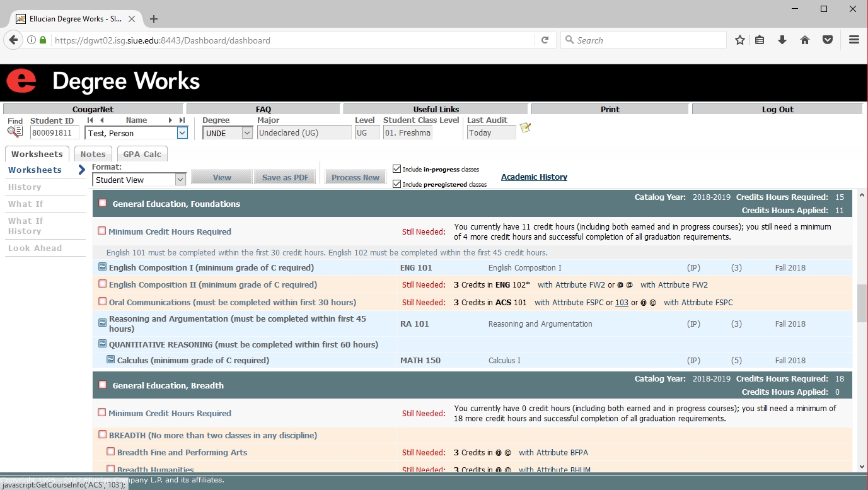Open the notes icon beside Last Audit

(x=525, y=128)
